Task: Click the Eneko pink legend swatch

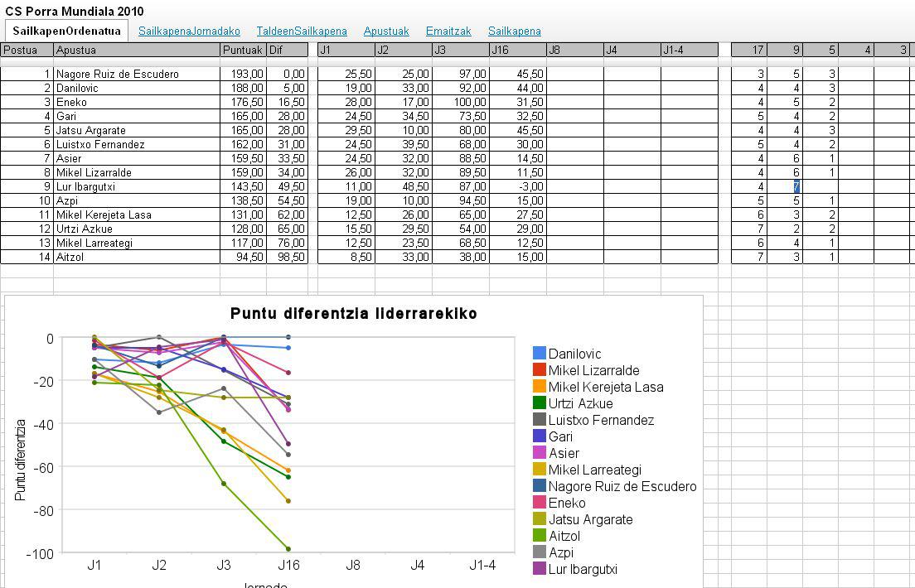Action: (540, 503)
